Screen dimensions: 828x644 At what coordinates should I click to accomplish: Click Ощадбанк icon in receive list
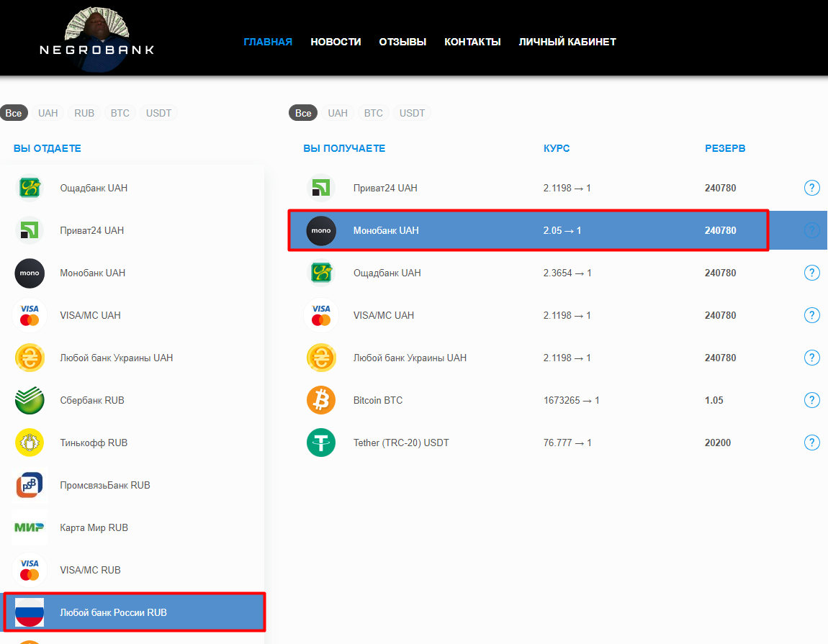(321, 273)
